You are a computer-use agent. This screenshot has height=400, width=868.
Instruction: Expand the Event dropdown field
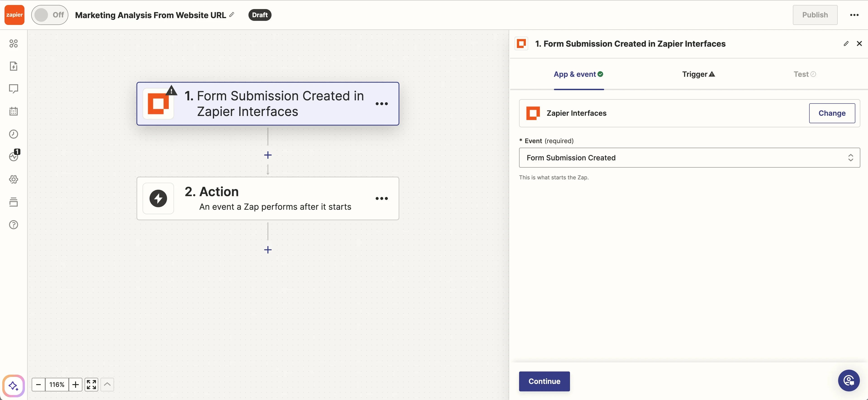click(x=689, y=157)
